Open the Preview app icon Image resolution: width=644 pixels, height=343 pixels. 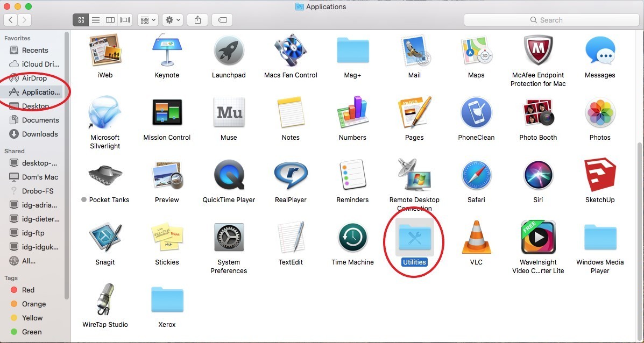pos(167,175)
